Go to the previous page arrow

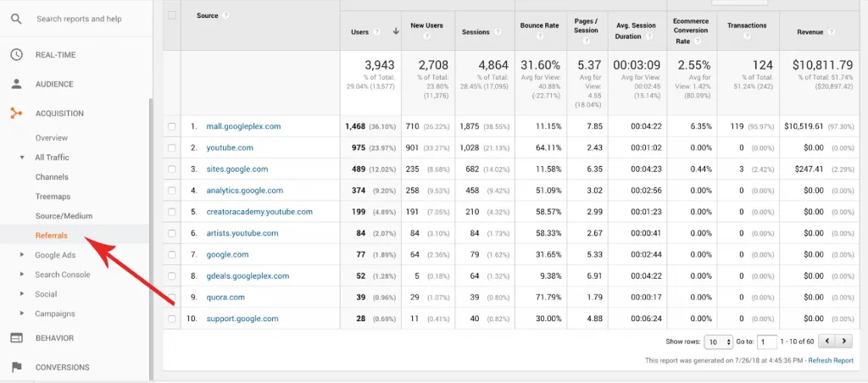click(x=826, y=341)
